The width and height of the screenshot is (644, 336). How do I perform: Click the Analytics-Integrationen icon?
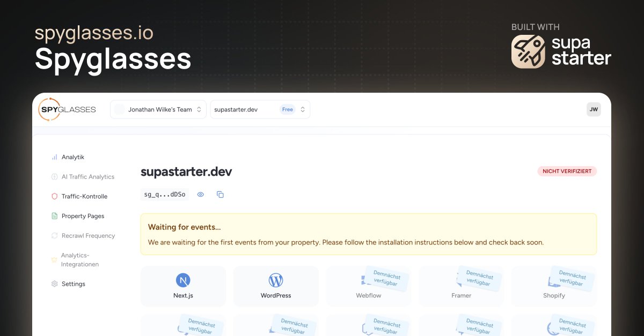click(54, 260)
